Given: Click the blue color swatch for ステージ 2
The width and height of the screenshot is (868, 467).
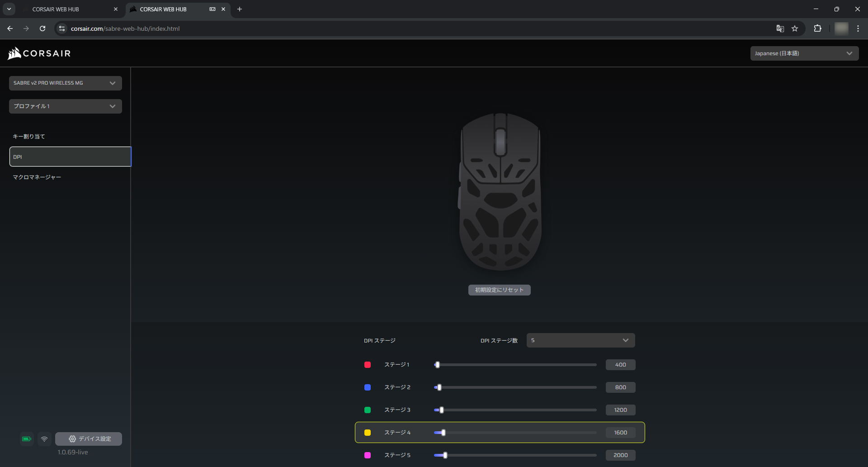Looking at the screenshot, I should click(x=368, y=387).
